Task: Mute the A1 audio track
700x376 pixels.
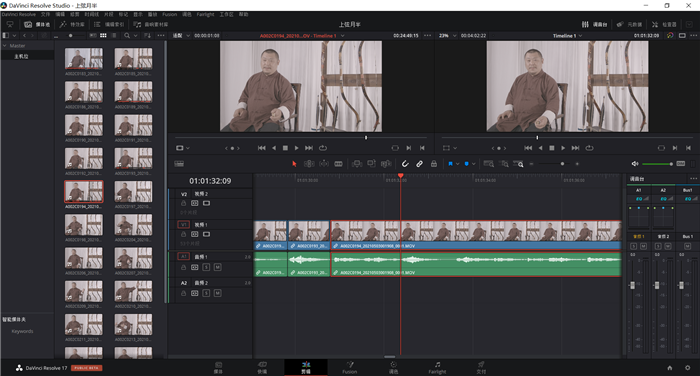Action: tap(217, 267)
